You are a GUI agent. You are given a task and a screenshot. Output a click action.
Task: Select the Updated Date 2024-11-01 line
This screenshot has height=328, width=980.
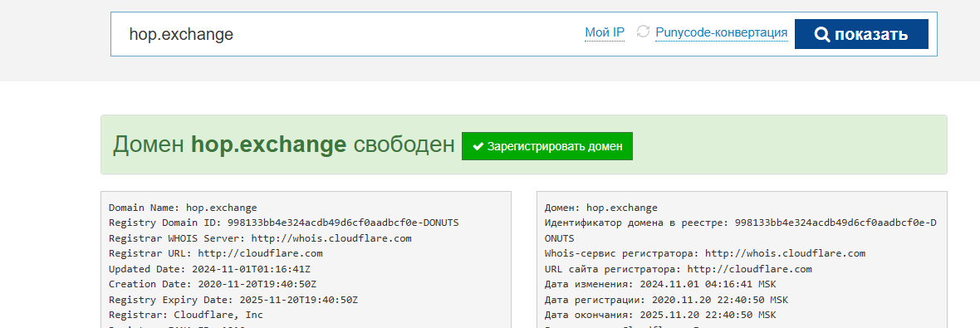209,269
